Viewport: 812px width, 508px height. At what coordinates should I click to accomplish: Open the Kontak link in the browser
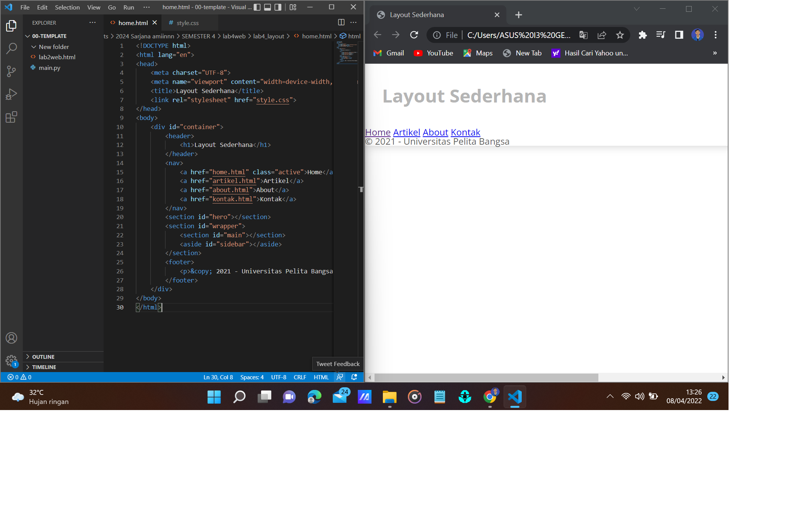click(x=465, y=132)
